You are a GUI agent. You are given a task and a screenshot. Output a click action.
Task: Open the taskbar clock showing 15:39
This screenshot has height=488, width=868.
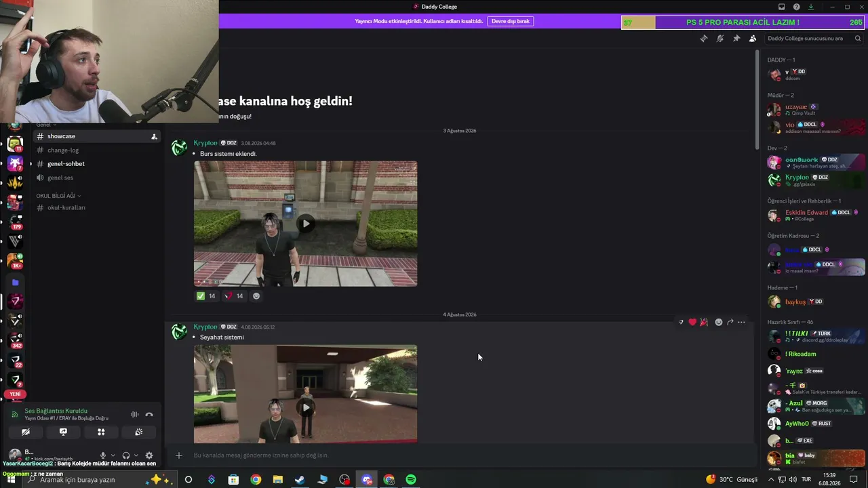829,480
